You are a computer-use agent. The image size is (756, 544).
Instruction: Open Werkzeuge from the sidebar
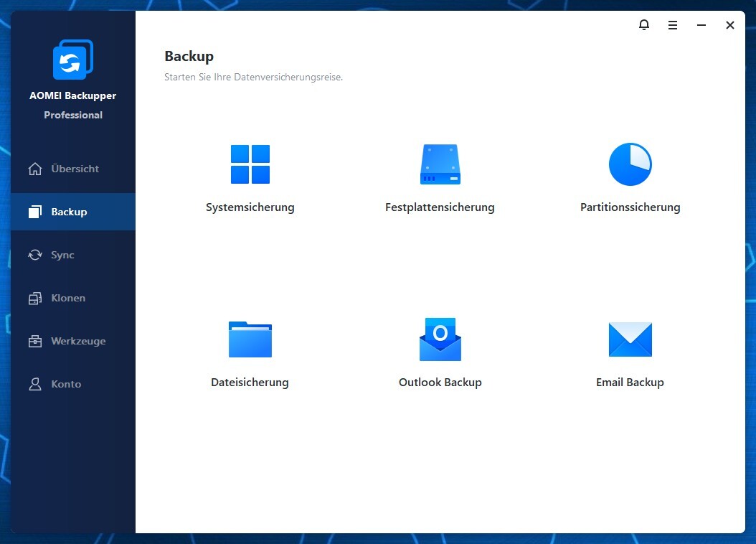click(x=77, y=341)
